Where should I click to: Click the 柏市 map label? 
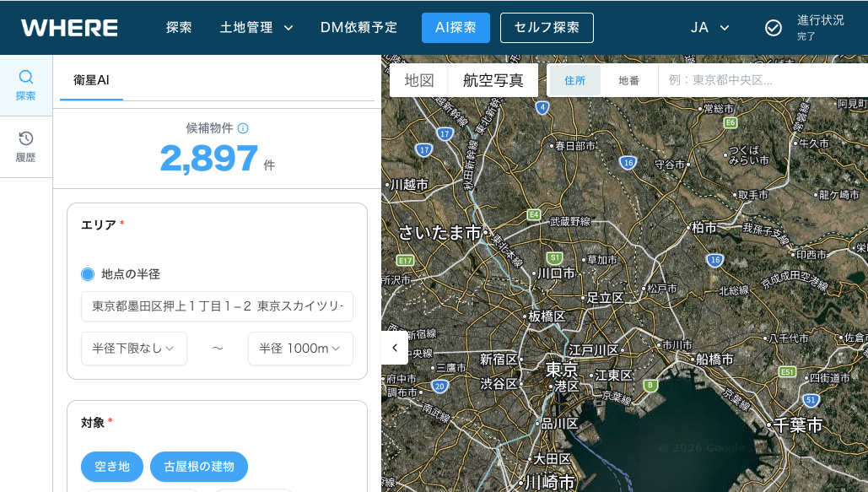point(704,227)
